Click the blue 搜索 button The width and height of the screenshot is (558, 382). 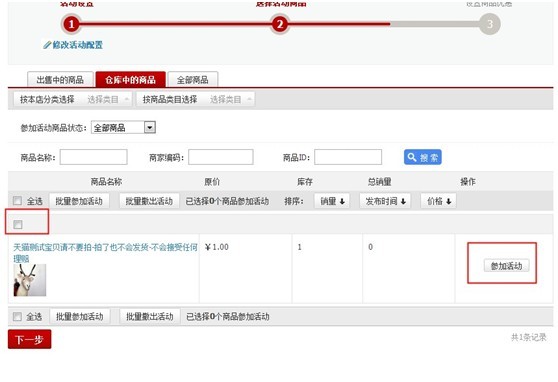pos(422,157)
